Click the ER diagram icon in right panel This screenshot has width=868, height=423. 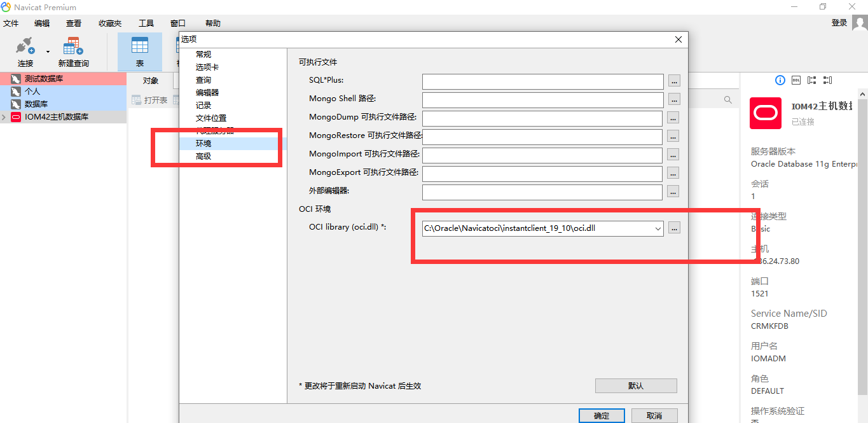pos(811,80)
